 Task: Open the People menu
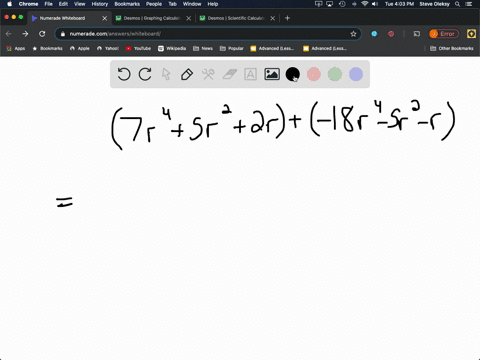coord(154,4)
